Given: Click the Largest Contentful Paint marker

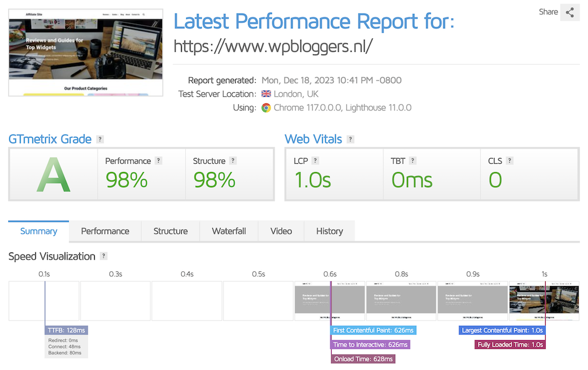Looking at the screenshot, I should pyautogui.click(x=502, y=331).
